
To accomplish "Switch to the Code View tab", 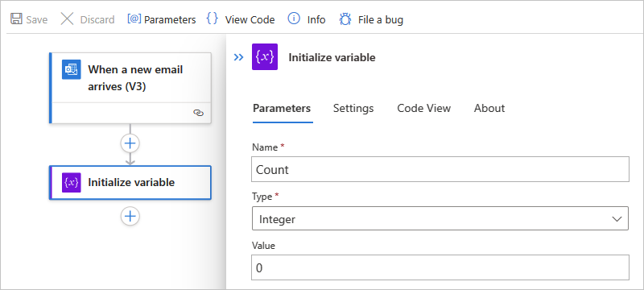I will 424,108.
